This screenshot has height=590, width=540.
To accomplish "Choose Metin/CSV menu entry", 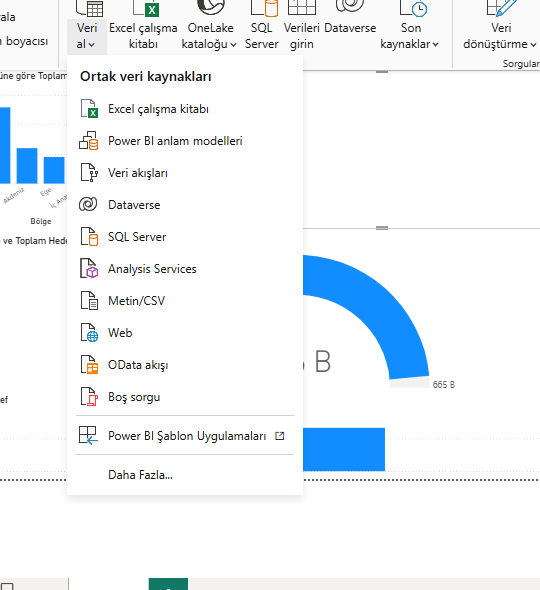I will [x=185, y=301].
